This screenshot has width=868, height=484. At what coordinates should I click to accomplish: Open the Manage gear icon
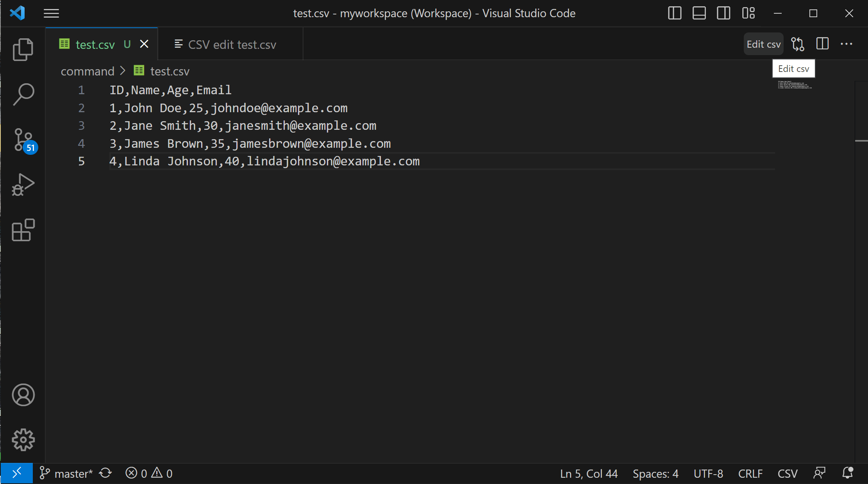coord(23,440)
